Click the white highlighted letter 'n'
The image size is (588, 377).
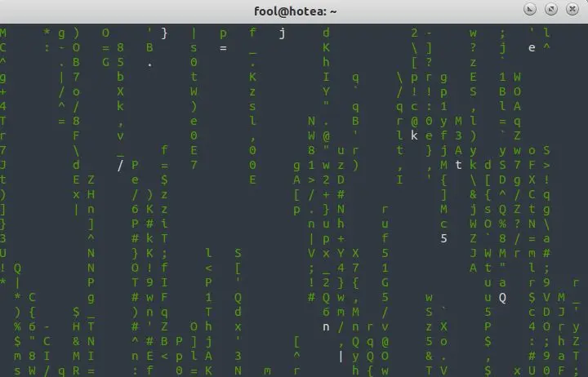(326, 326)
